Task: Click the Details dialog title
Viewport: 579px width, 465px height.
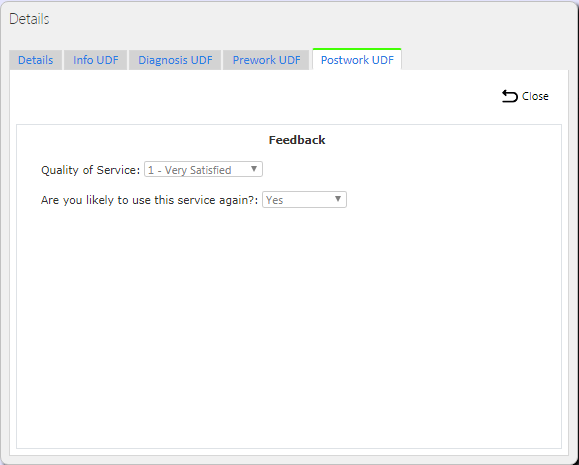Action: click(x=29, y=19)
